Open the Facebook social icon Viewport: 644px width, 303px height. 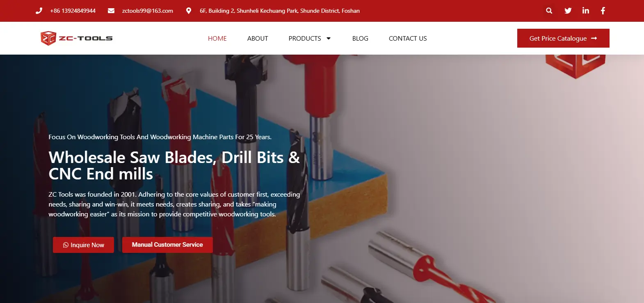coord(603,11)
